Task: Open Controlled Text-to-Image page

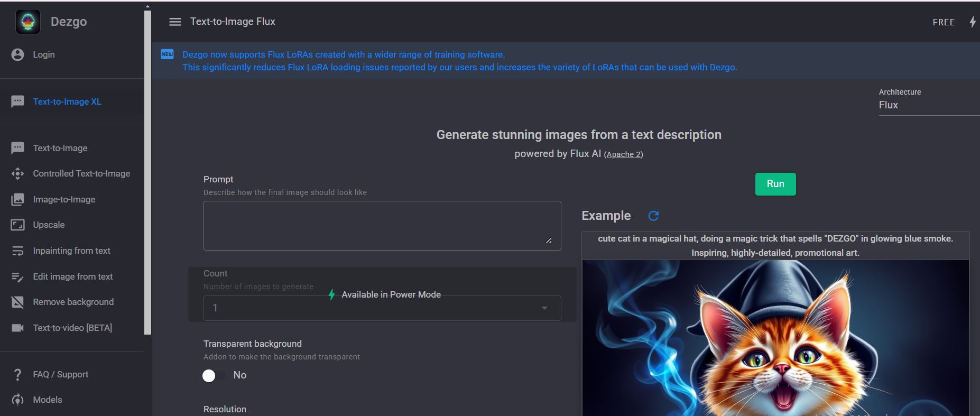Action: [x=81, y=173]
